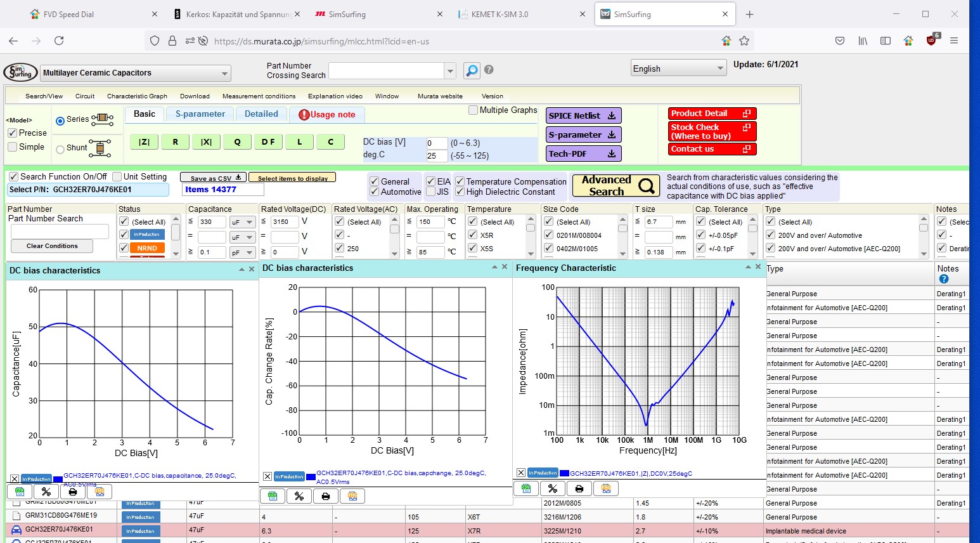Open graph settings for Cap. Change Rate graph
Image resolution: width=980 pixels, height=543 pixels.
(299, 496)
